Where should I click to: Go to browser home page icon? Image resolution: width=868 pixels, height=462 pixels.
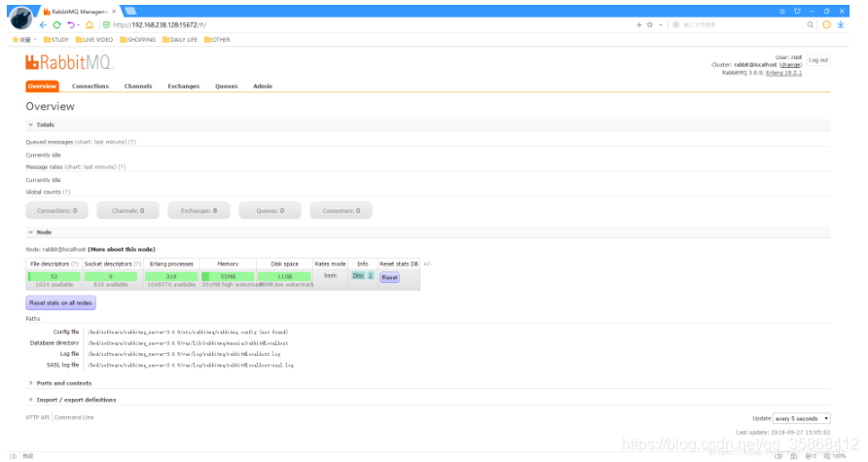point(90,25)
